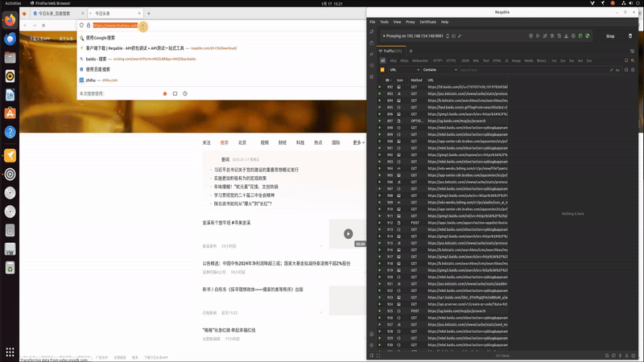Clear the Reqable traffic list with the trash icon
The height and width of the screenshot is (362, 644).
(x=630, y=36)
